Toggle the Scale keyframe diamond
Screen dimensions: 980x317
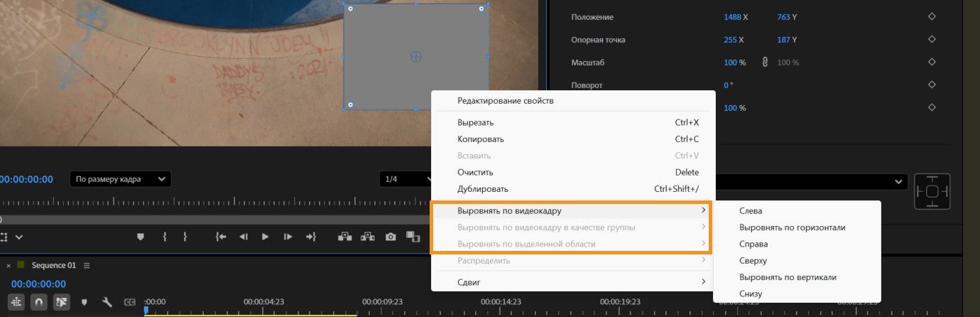tap(932, 63)
